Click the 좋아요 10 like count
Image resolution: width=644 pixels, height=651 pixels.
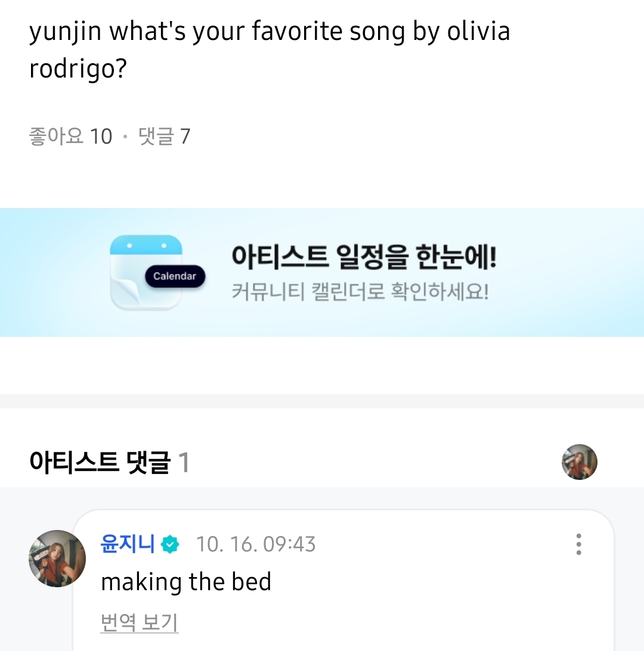click(70, 137)
